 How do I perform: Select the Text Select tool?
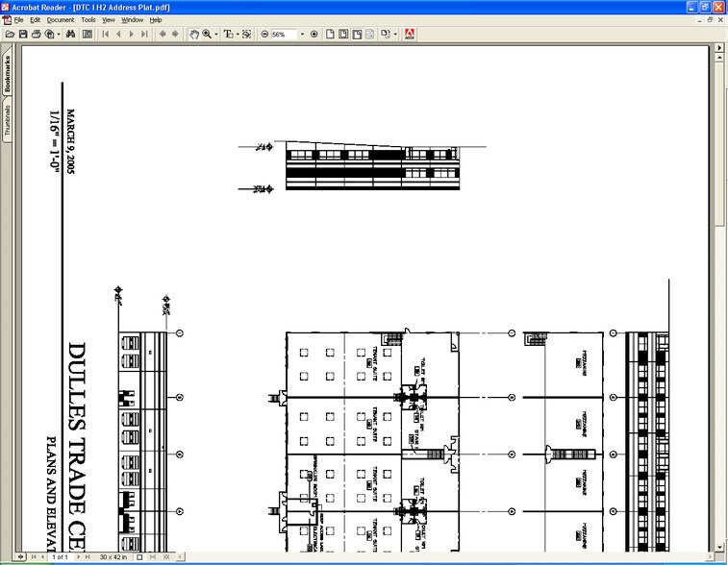[229, 34]
